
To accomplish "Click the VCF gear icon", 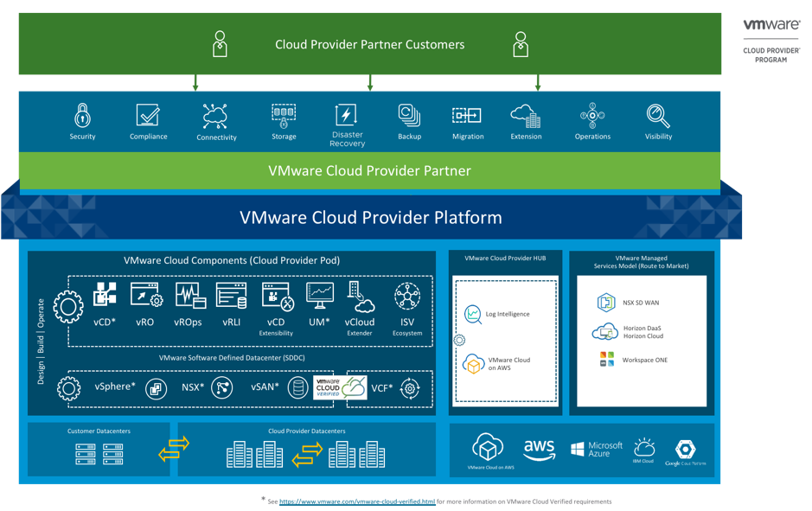I will [x=410, y=387].
